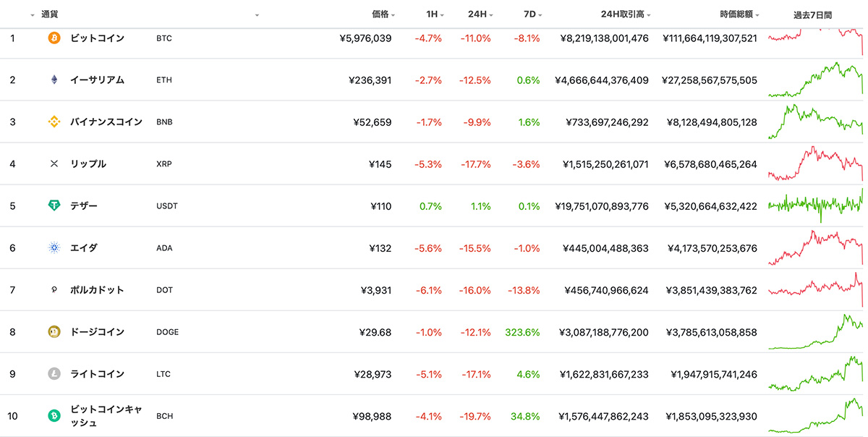Click the DOGE ticker symbol
The width and height of the screenshot is (868, 437).
point(167,331)
